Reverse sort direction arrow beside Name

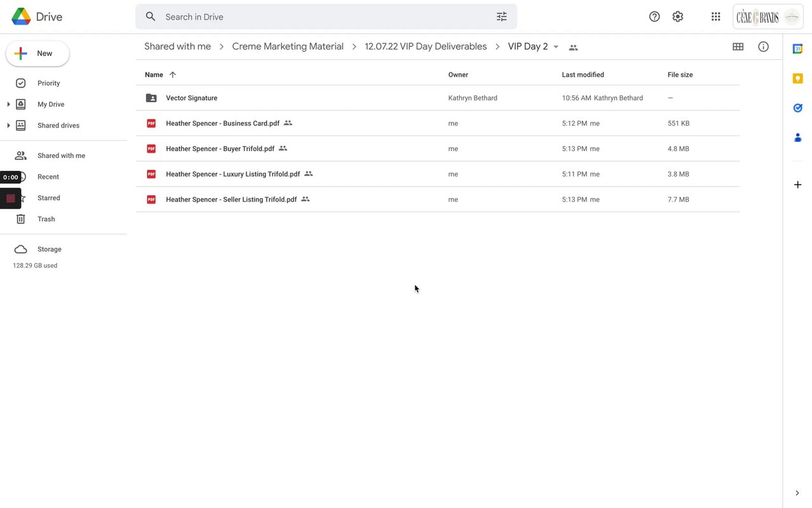point(173,75)
